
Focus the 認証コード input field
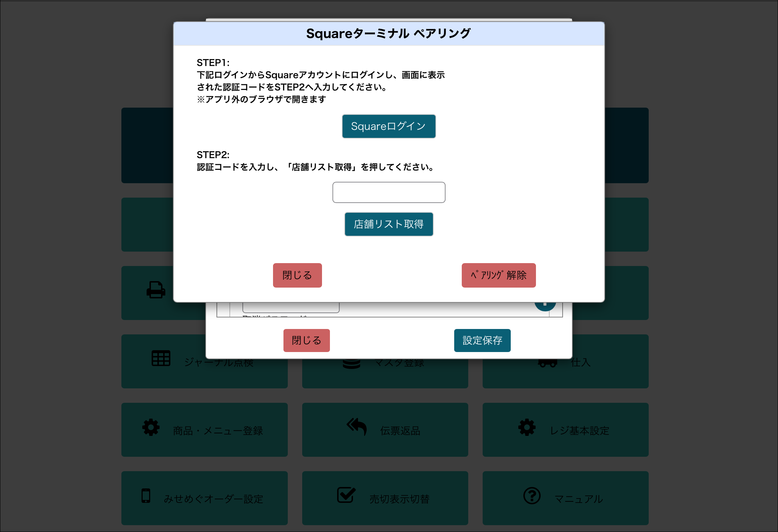click(x=389, y=192)
